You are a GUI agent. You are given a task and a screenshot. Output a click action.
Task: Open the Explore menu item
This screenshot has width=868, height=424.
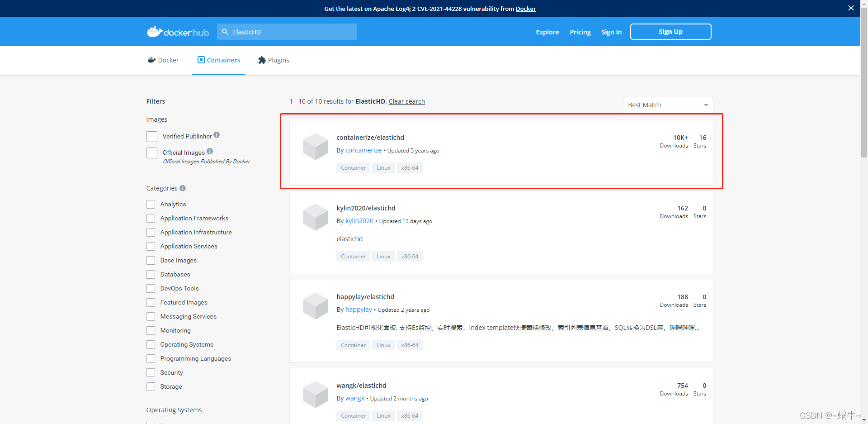pos(547,32)
